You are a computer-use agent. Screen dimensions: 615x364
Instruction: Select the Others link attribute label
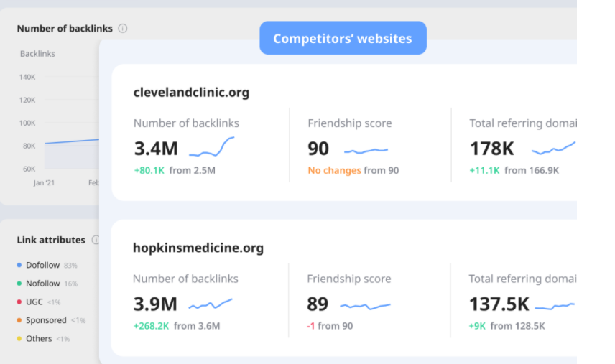pyautogui.click(x=39, y=339)
